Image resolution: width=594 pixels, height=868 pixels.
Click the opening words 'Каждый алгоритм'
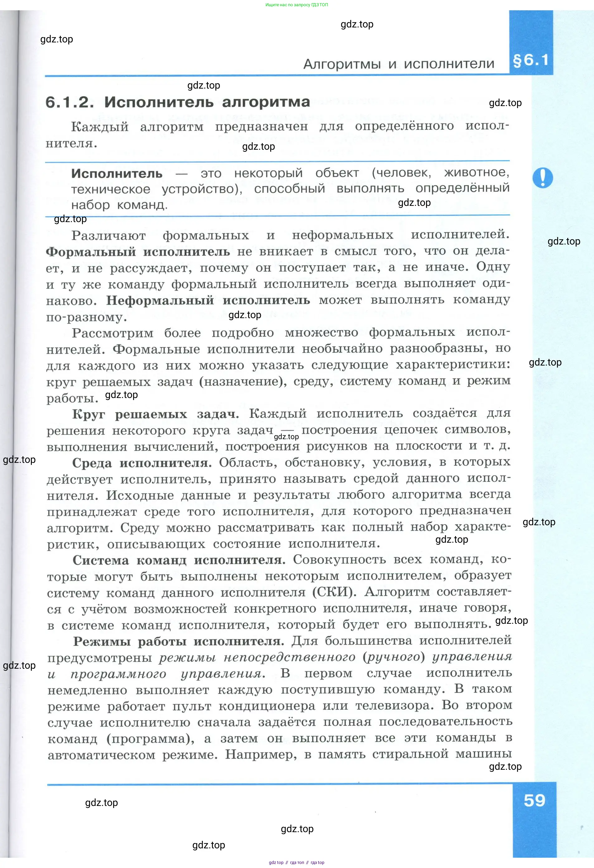(137, 127)
